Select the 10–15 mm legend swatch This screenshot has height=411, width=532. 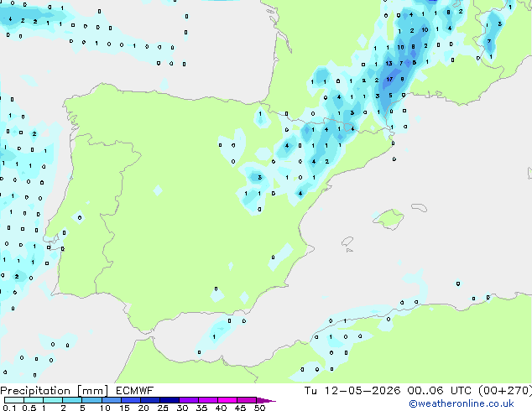[x=111, y=400]
